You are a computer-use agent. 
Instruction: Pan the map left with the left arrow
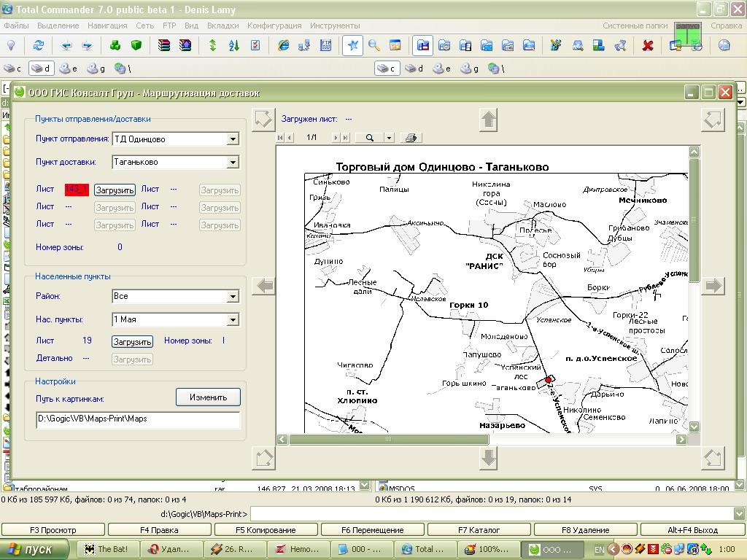tap(263, 286)
